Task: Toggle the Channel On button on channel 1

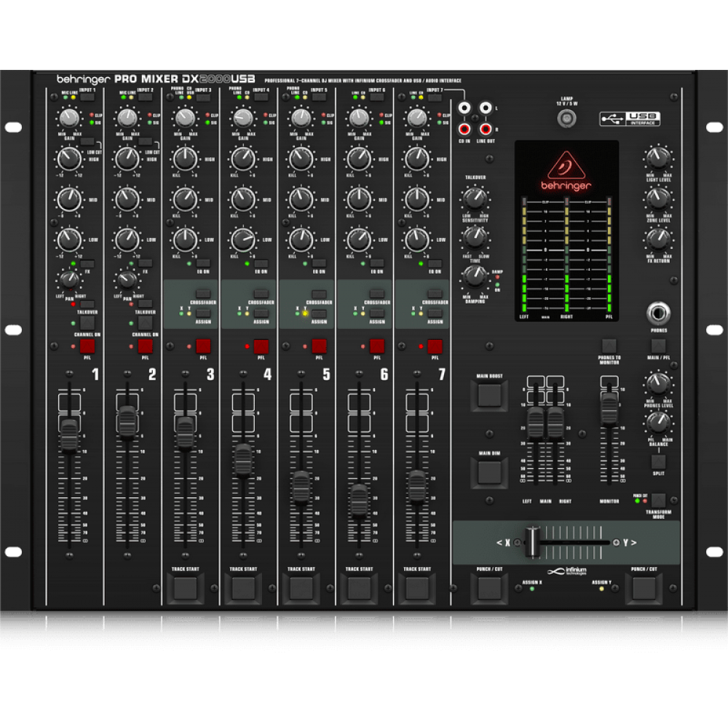Action: (x=87, y=323)
